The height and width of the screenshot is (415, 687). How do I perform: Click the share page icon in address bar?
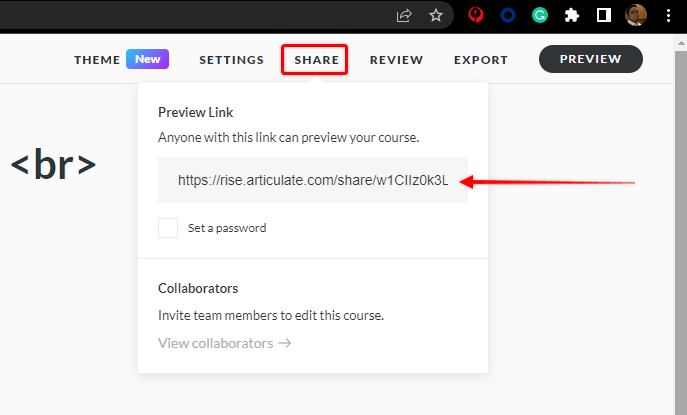pos(404,16)
